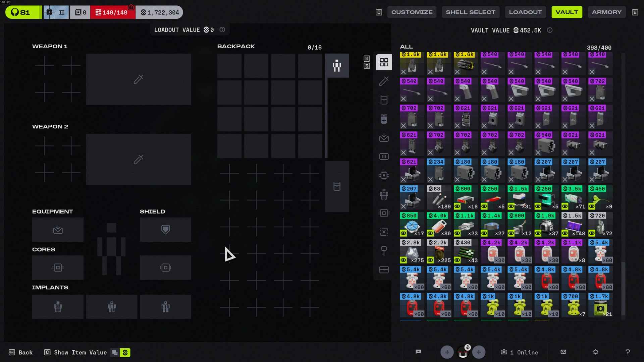The image size is (644, 362).
Task: Open the chat bubble icon
Action: point(418,352)
